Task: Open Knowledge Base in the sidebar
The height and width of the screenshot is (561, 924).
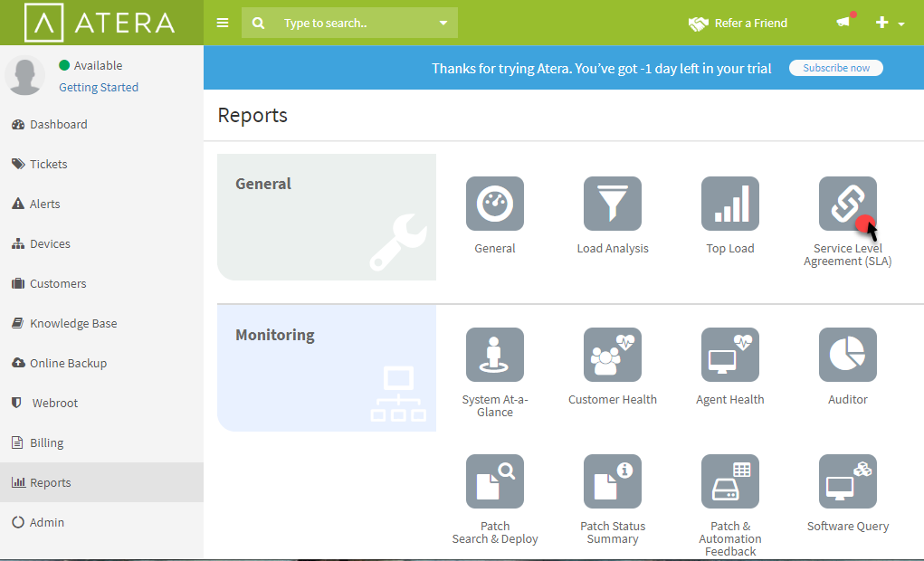Action: click(101, 324)
